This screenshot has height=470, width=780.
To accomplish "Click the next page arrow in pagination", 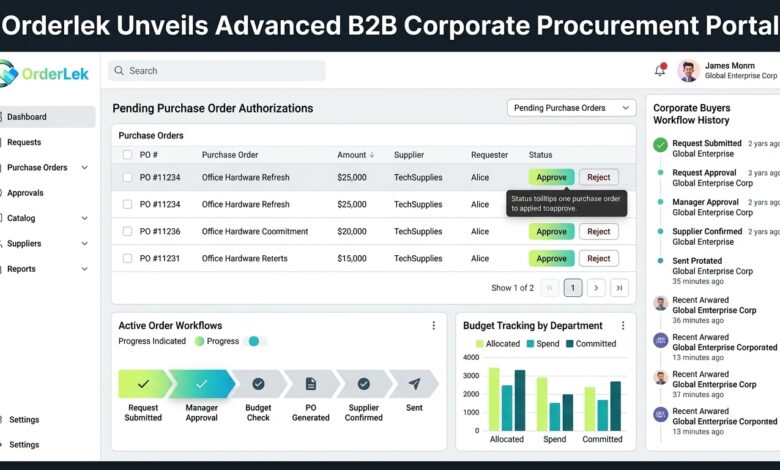I will click(596, 287).
